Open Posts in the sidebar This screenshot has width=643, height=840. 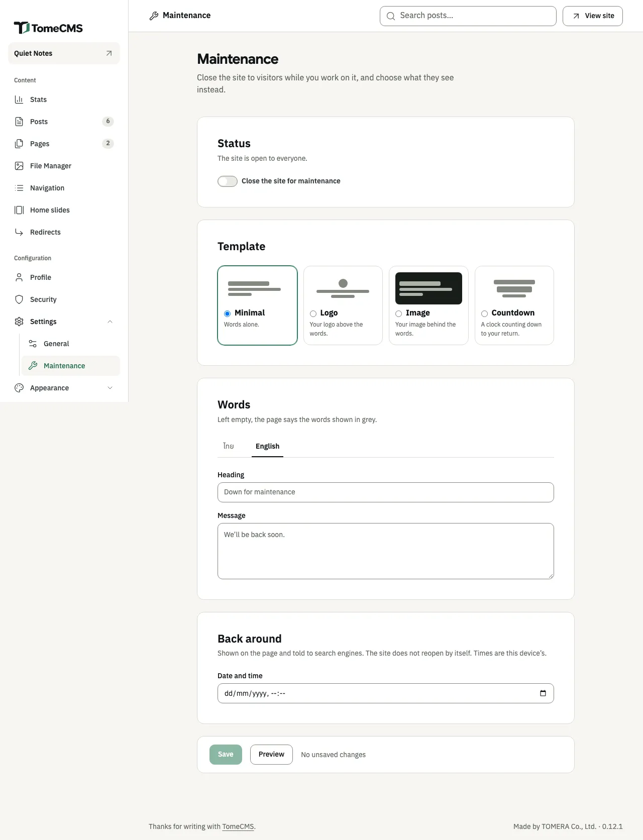pyautogui.click(x=64, y=122)
